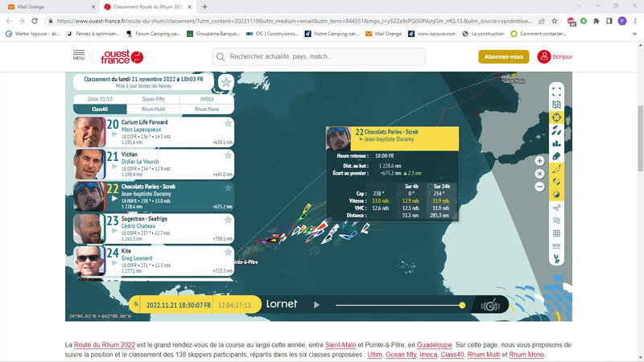The image size is (644, 362).
Task: Go to Ouest-France home via logo
Action: click(x=122, y=57)
